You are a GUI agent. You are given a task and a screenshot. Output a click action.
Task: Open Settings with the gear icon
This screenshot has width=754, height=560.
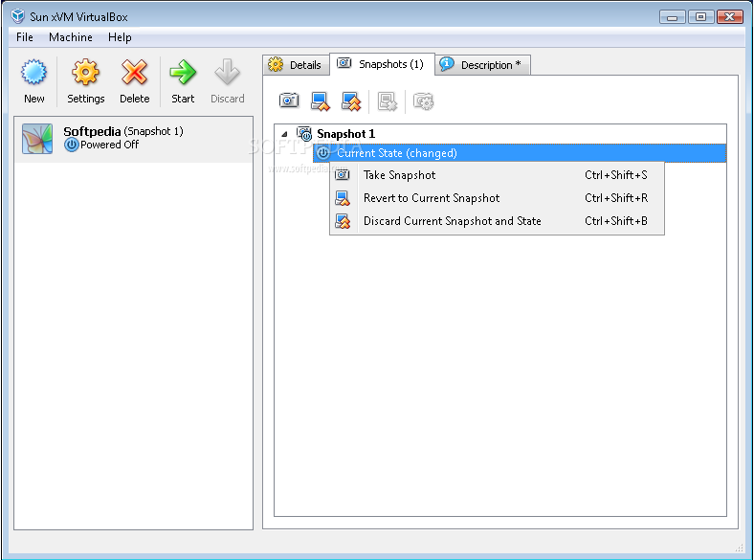click(85, 72)
